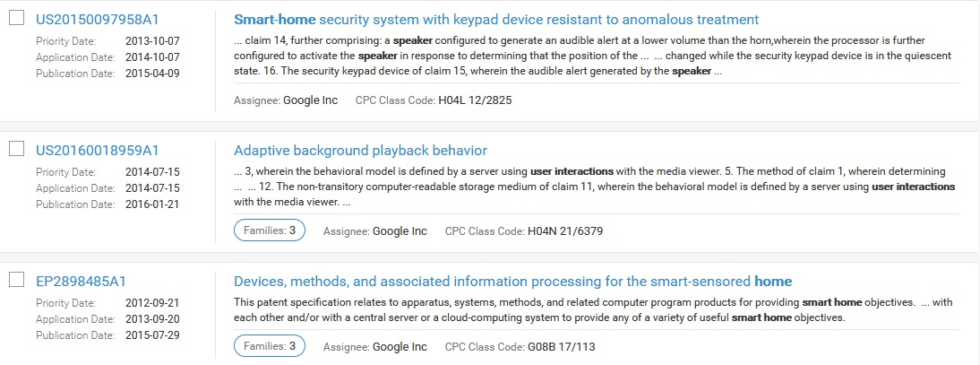Click CPC class code H04L 12/2825
This screenshot has height=365, width=980.
(x=475, y=100)
